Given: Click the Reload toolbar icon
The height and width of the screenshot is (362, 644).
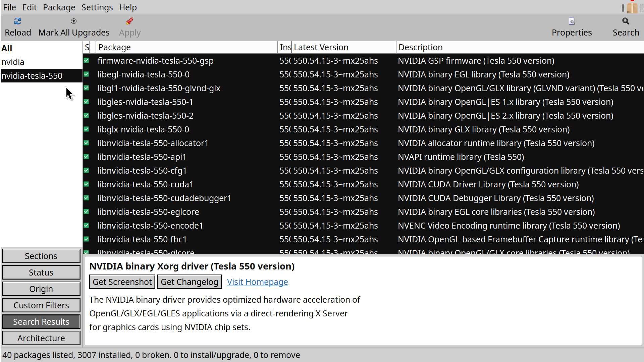Looking at the screenshot, I should [18, 21].
